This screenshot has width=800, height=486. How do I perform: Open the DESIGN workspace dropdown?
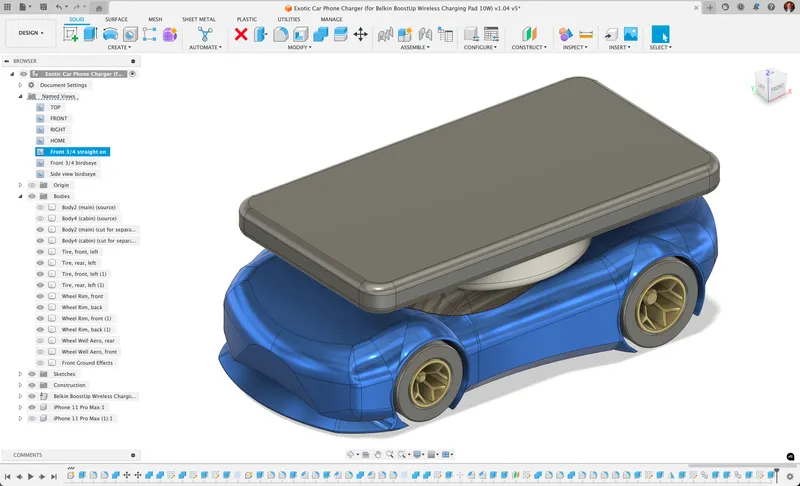click(x=30, y=32)
